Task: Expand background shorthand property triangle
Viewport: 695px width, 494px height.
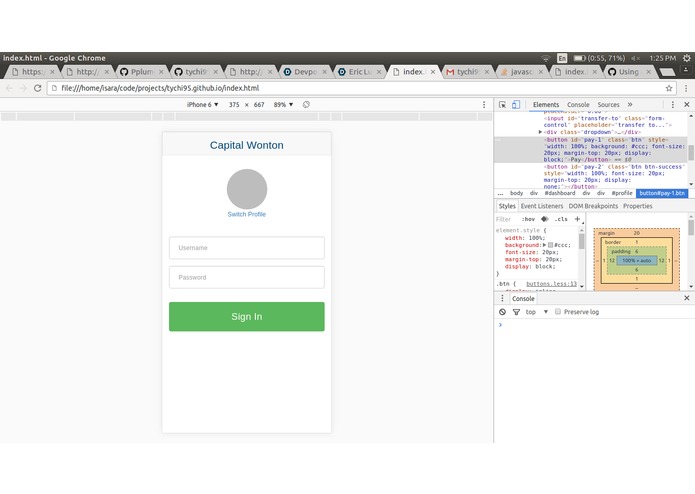Action: pyautogui.click(x=544, y=245)
